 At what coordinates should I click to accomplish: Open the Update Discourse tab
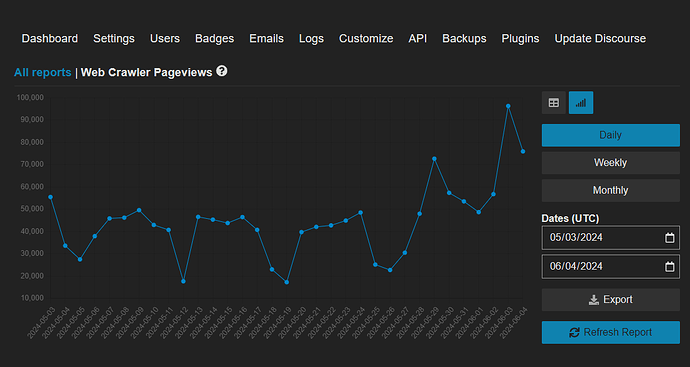coord(600,39)
